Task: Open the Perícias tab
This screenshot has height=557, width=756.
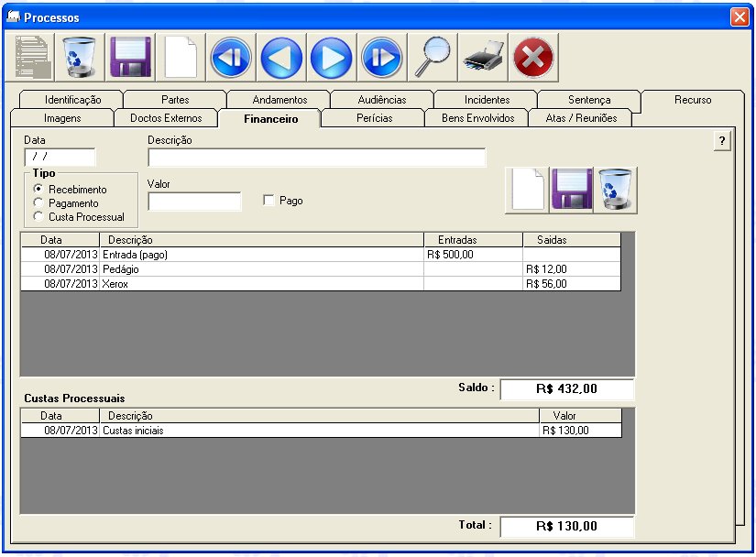Action: pos(374,118)
